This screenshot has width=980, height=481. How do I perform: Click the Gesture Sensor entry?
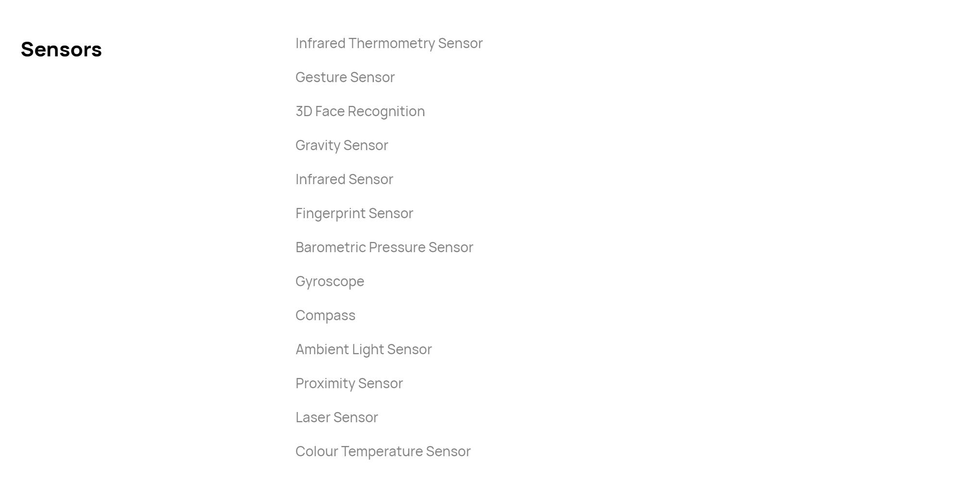345,77
